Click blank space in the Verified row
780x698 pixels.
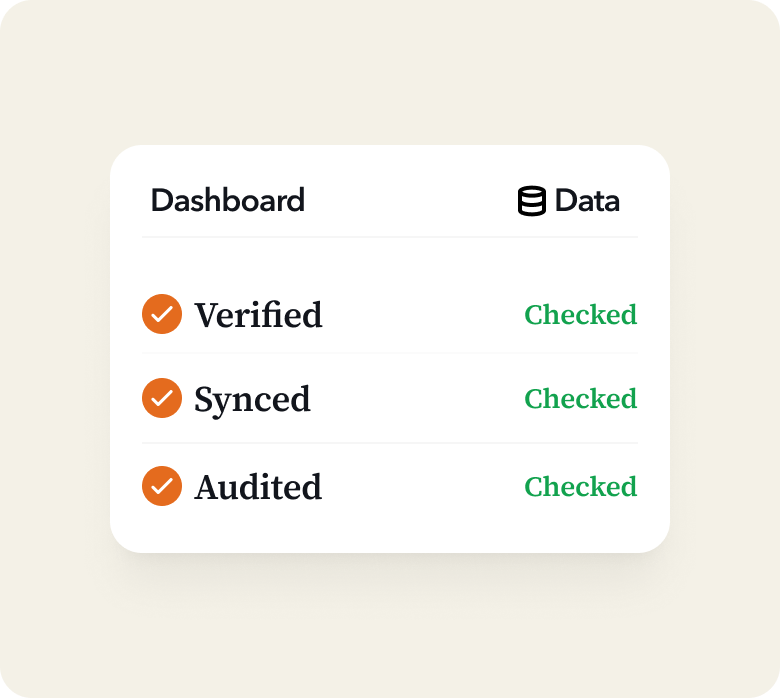(x=420, y=315)
